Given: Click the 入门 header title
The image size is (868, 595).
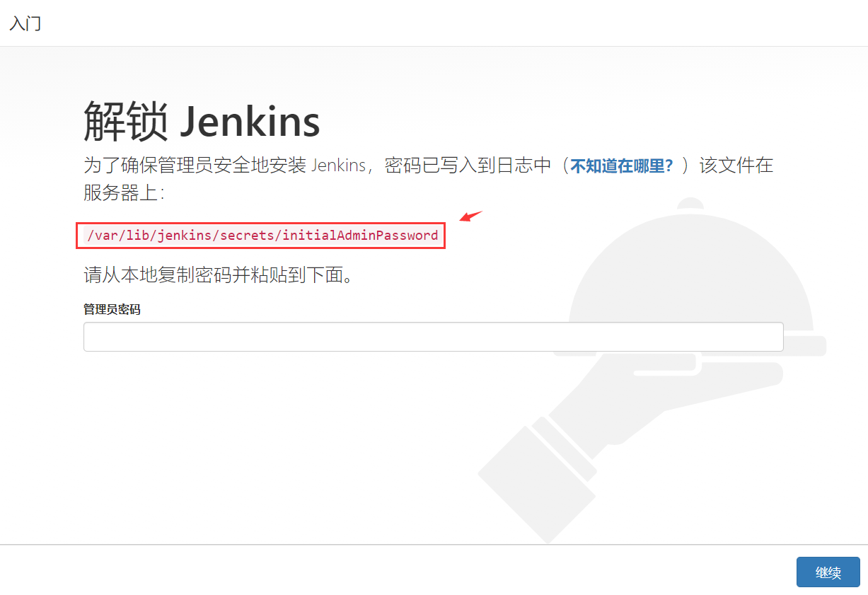Looking at the screenshot, I should click(25, 23).
